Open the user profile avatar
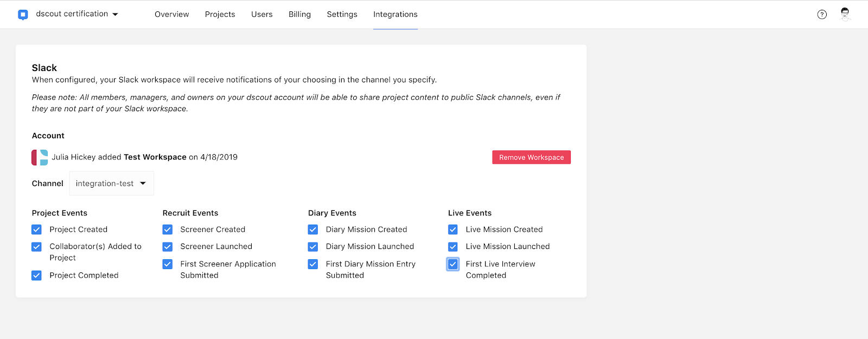 (x=845, y=14)
